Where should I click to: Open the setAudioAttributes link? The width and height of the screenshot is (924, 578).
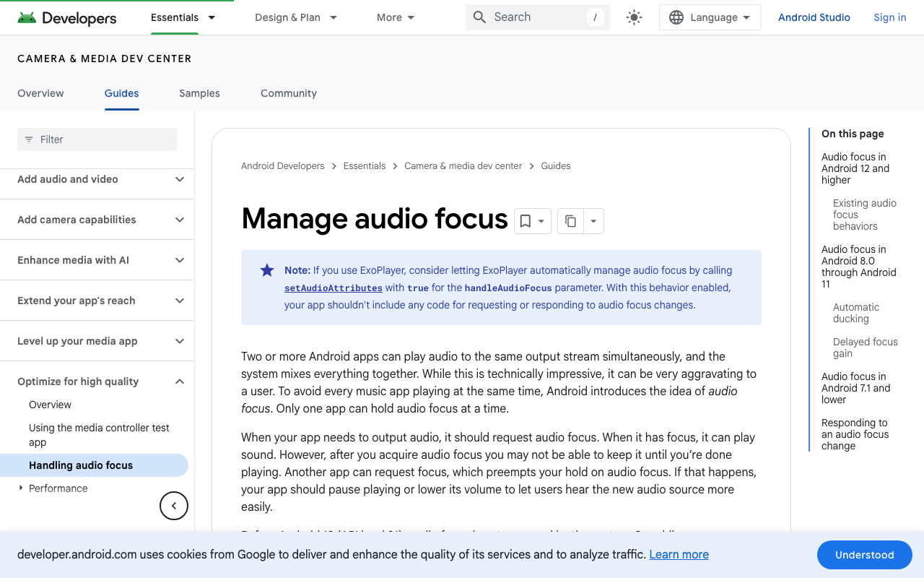coord(334,288)
